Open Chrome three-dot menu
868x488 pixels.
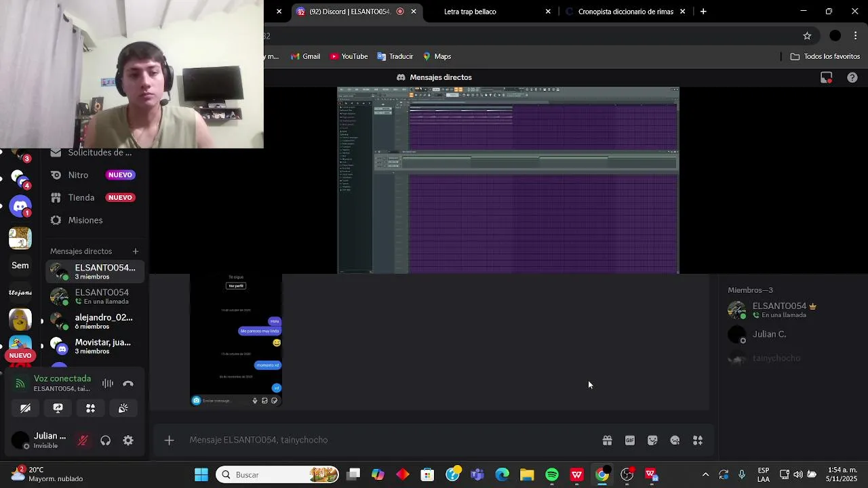pos(856,36)
